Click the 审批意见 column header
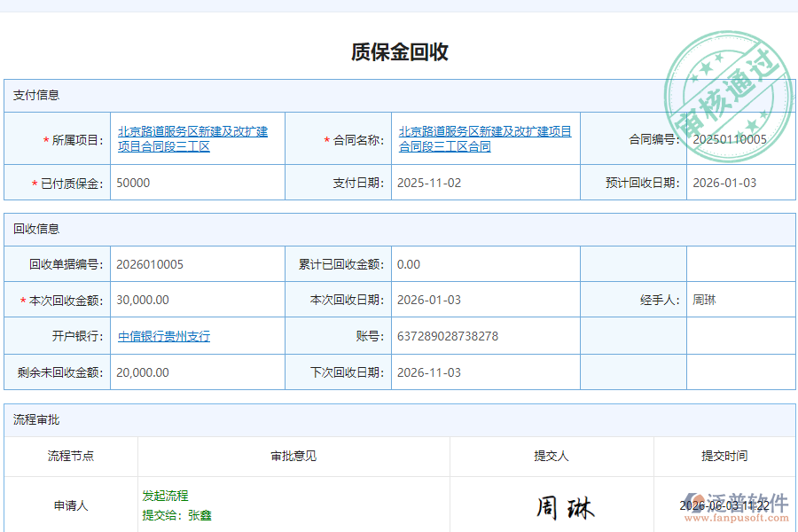Screen dimensions: 798x532 point(291,457)
